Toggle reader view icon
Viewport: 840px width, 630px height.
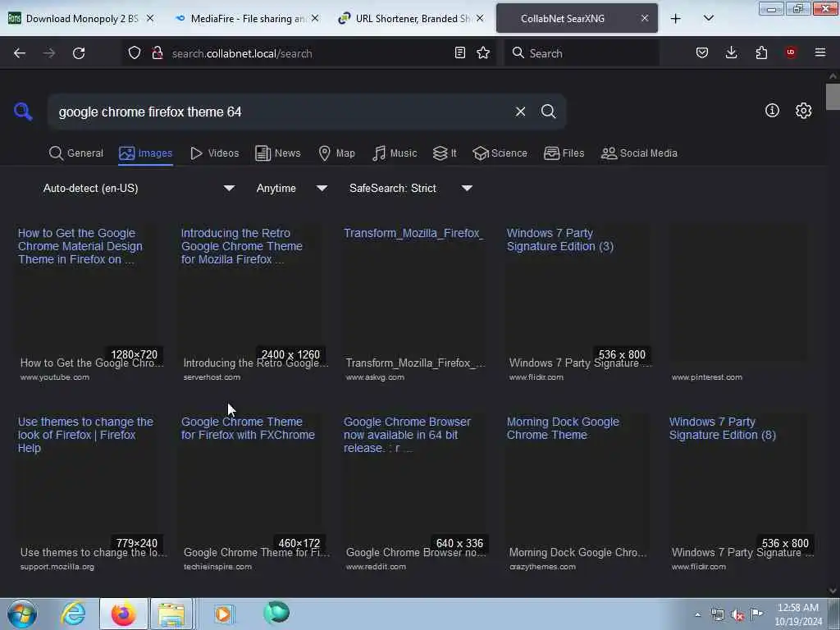tap(459, 53)
